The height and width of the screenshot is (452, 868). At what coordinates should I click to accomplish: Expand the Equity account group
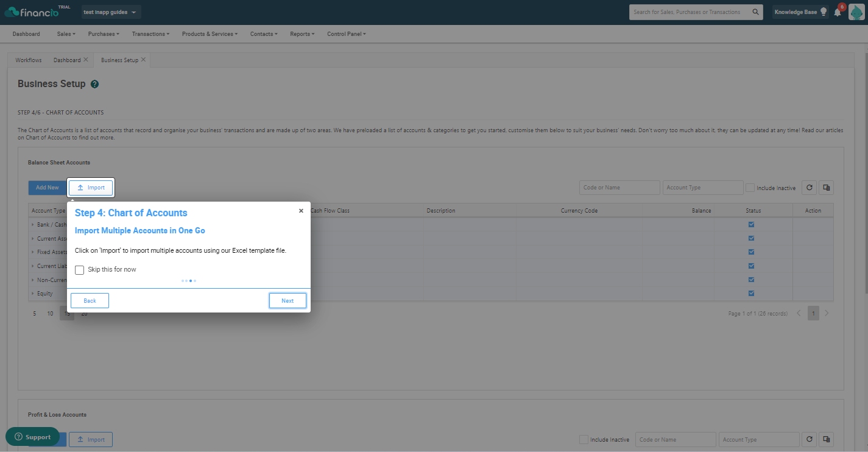coord(33,294)
